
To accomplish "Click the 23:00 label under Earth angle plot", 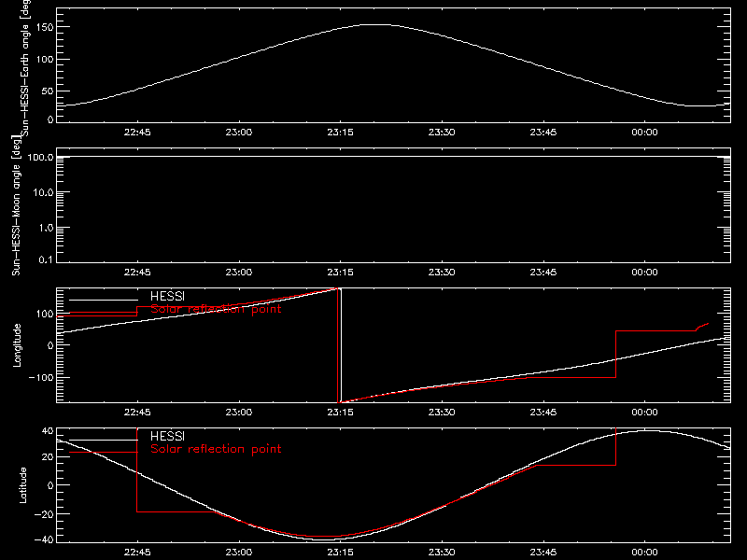I will click(x=239, y=133).
